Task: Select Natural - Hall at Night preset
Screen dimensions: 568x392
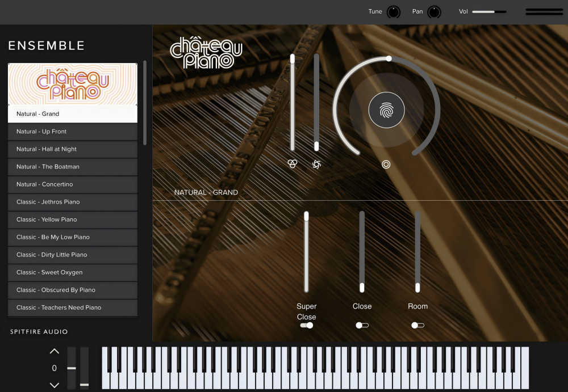Action: click(73, 149)
